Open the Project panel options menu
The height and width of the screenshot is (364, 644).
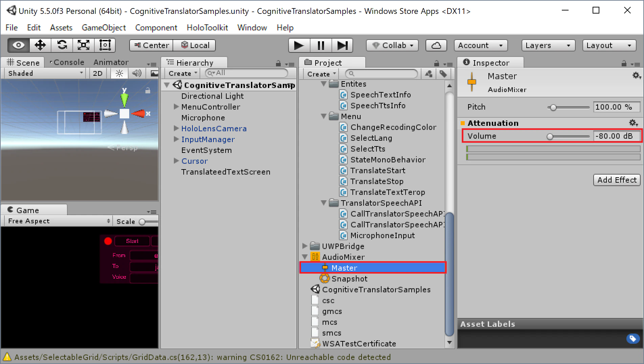[x=448, y=64]
